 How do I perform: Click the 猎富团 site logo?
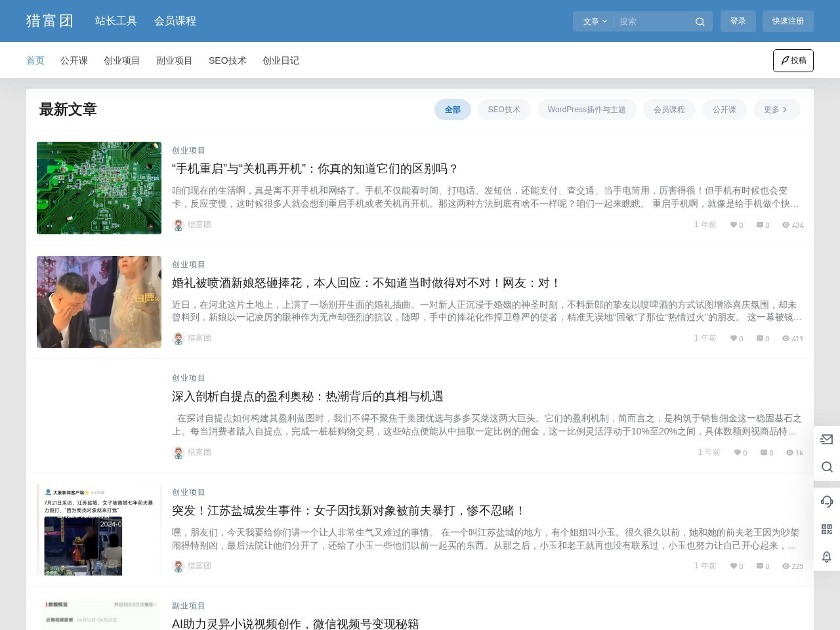coord(50,21)
